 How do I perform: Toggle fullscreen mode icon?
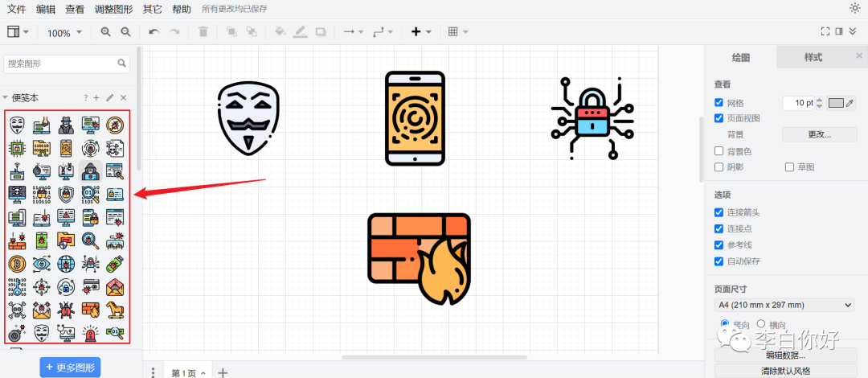[x=825, y=31]
